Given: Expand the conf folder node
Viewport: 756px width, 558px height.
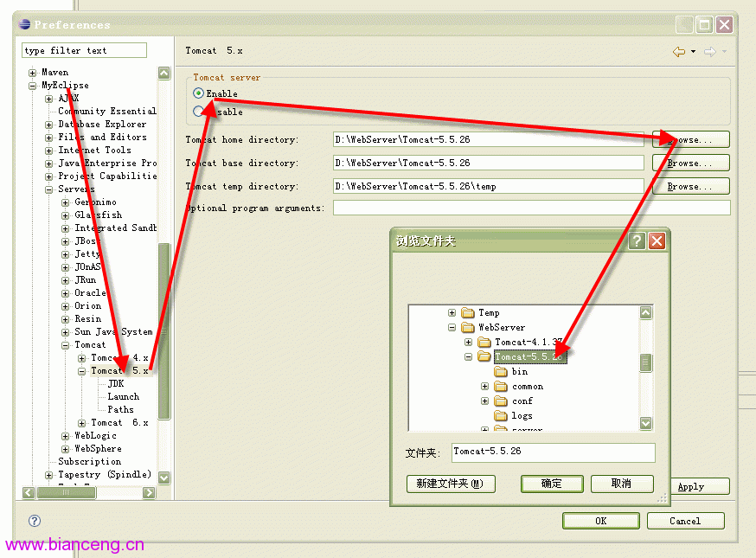Looking at the screenshot, I should click(x=484, y=401).
